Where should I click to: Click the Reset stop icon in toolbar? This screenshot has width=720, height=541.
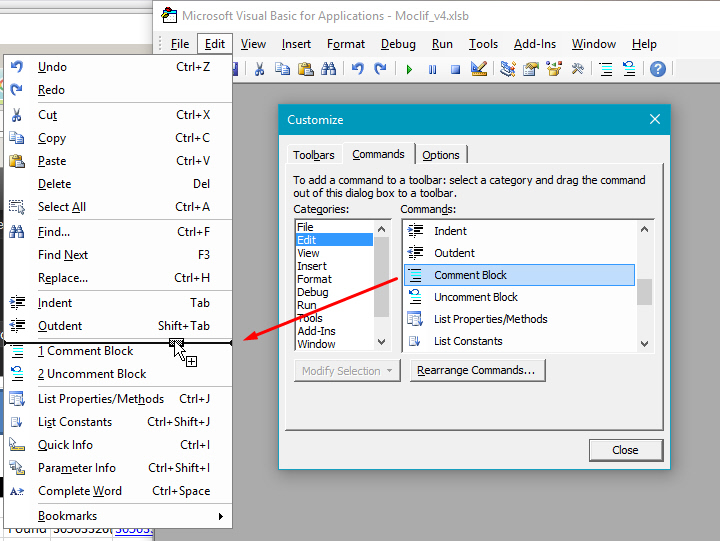coord(455,69)
